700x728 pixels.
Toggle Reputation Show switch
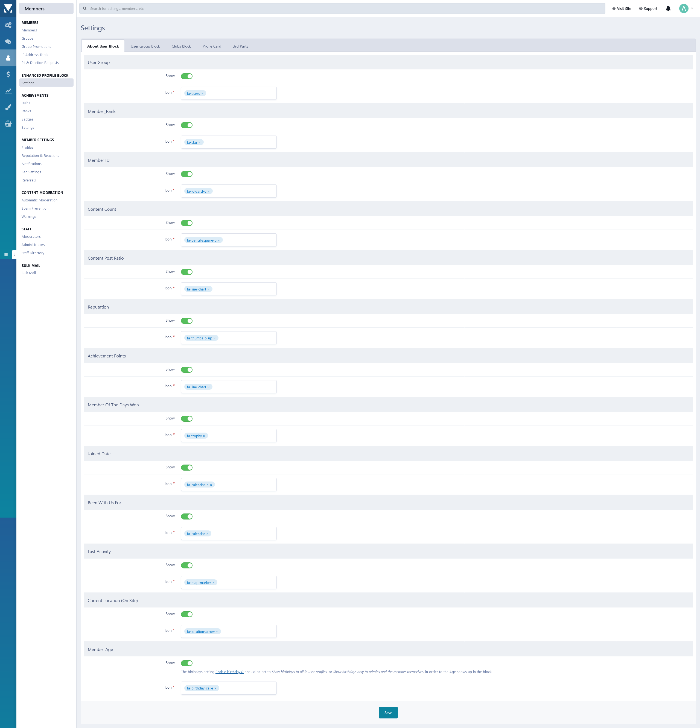coord(186,321)
